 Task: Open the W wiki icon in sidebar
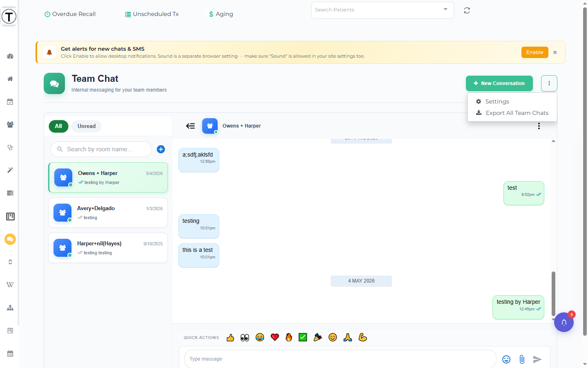coord(10,285)
